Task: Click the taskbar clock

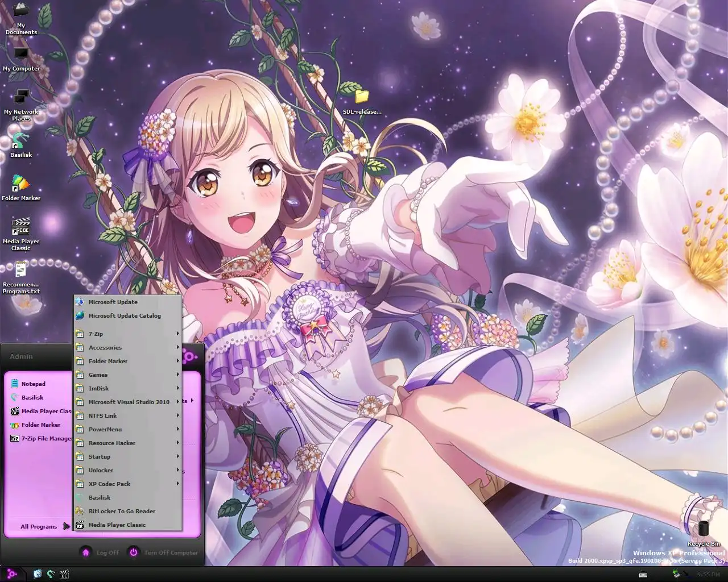Action: click(x=709, y=575)
